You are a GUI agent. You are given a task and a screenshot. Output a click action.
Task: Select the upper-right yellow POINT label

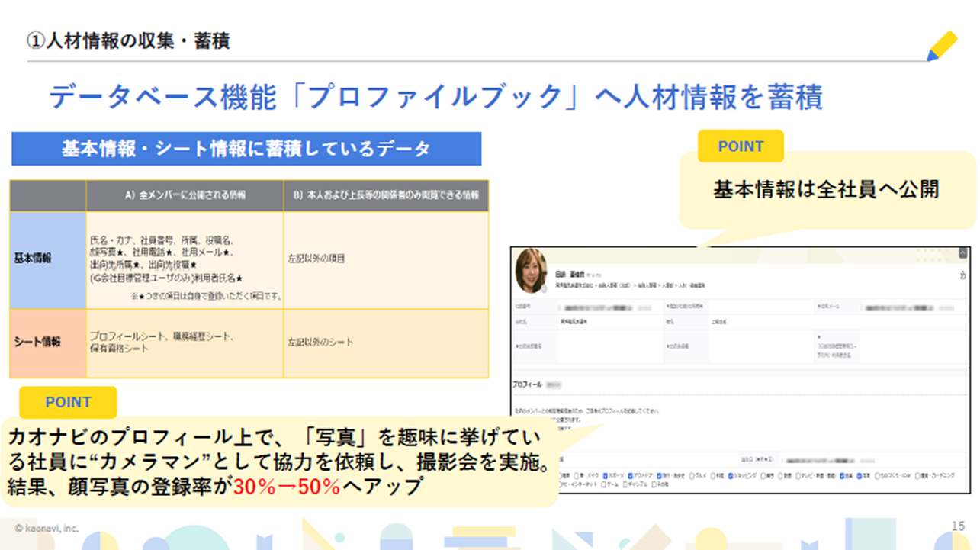741,146
